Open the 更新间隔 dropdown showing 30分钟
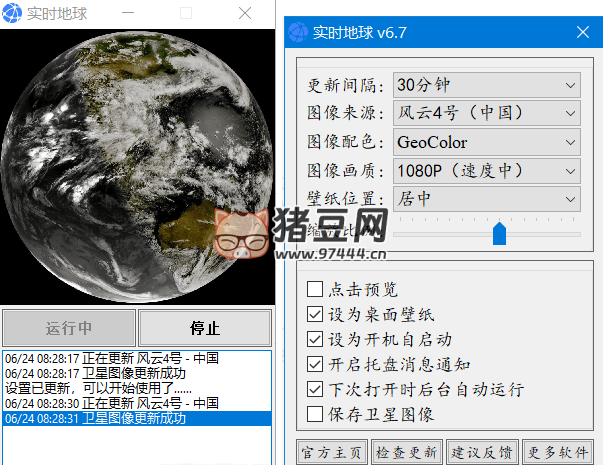Image resolution: width=603 pixels, height=465 pixels. click(x=486, y=84)
